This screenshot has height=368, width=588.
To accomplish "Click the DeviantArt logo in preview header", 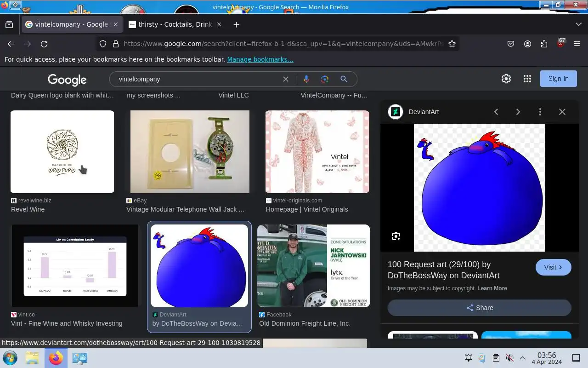I will (x=396, y=112).
